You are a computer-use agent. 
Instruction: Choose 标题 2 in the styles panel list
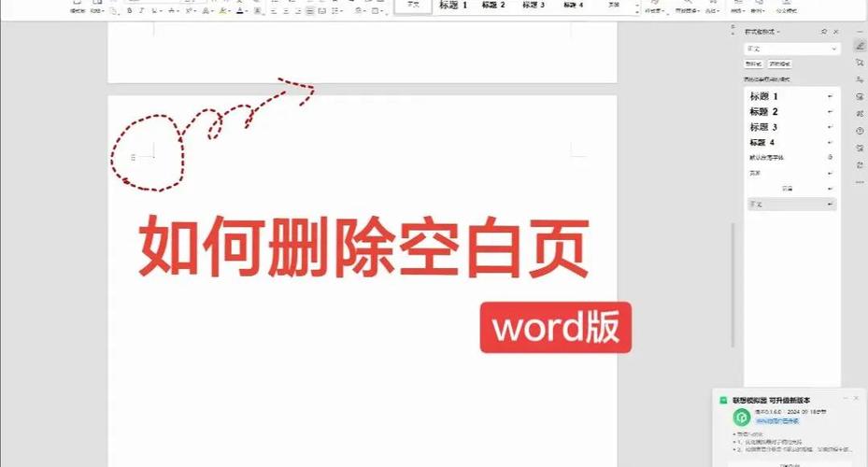tap(791, 112)
